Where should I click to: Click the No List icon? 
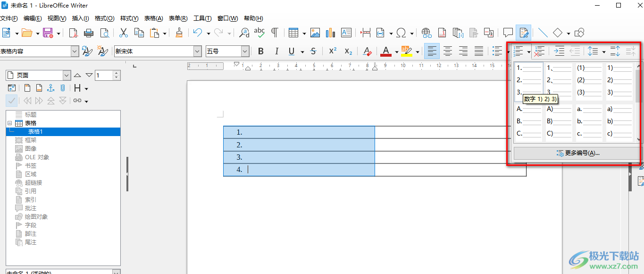[540, 51]
